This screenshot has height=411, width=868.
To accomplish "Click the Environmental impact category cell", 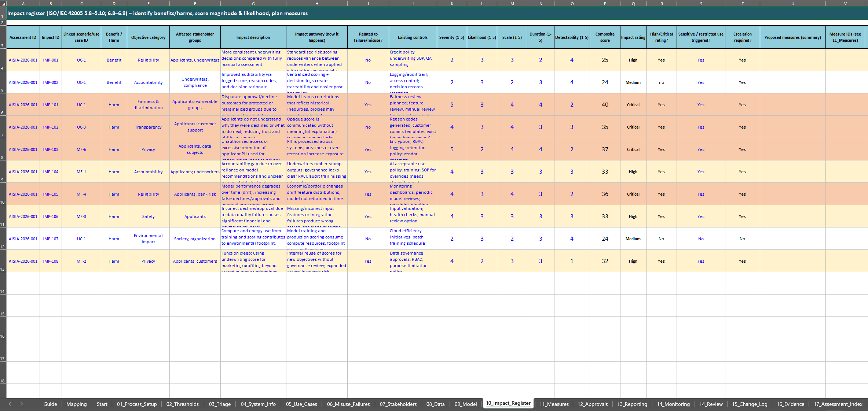I will point(148,238).
